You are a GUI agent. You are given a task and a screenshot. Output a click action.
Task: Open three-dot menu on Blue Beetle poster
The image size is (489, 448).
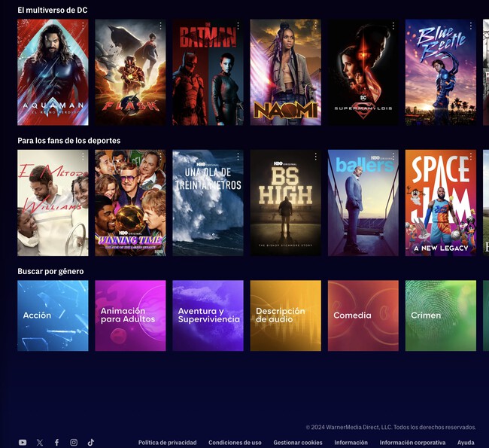tap(470, 26)
